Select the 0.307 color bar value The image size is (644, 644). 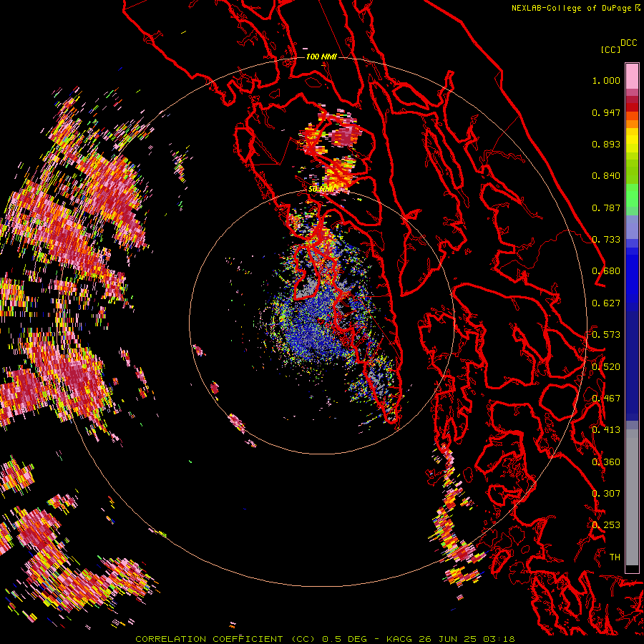pos(606,494)
